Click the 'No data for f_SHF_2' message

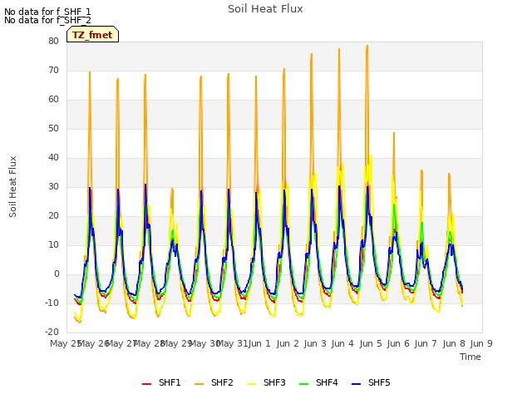pos(47,20)
